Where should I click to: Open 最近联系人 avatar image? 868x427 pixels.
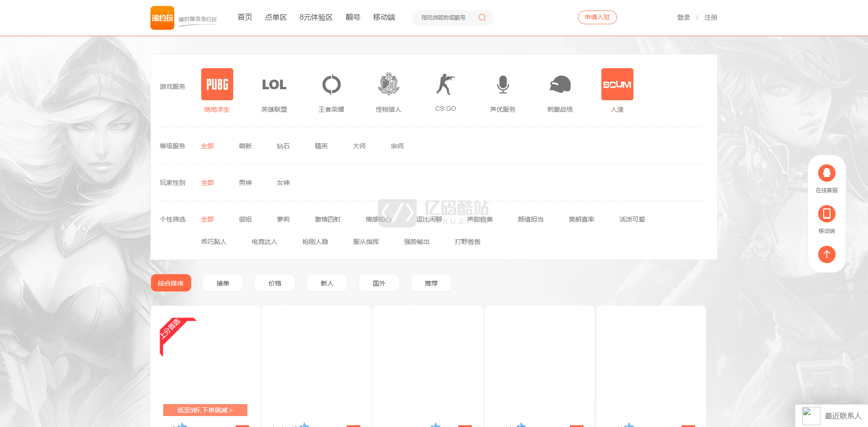[811, 416]
